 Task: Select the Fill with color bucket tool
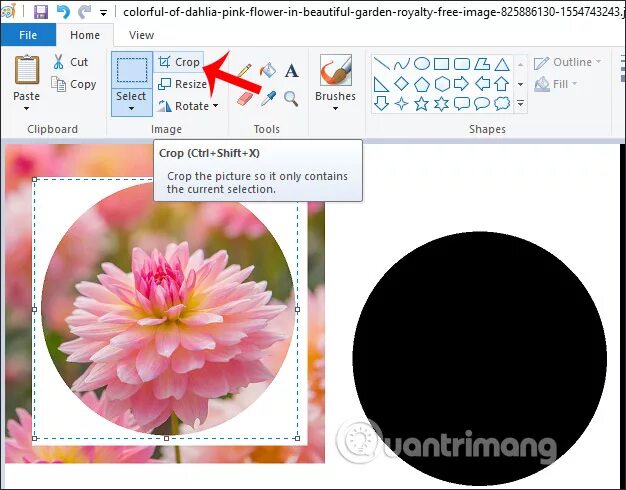pos(268,70)
